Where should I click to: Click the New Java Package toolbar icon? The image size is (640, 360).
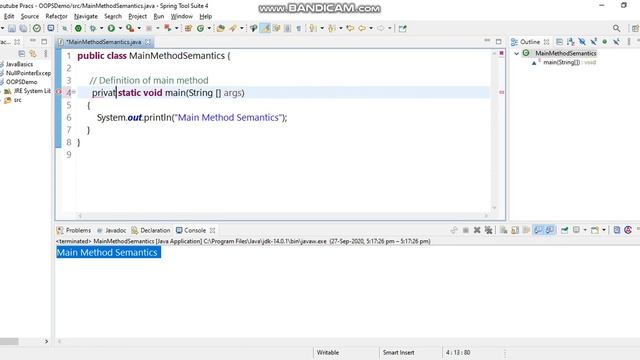[188, 28]
